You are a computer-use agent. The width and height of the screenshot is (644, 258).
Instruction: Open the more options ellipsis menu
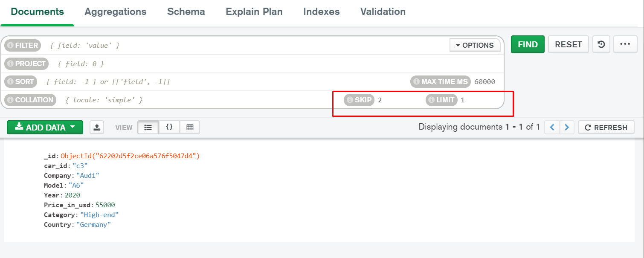point(625,44)
